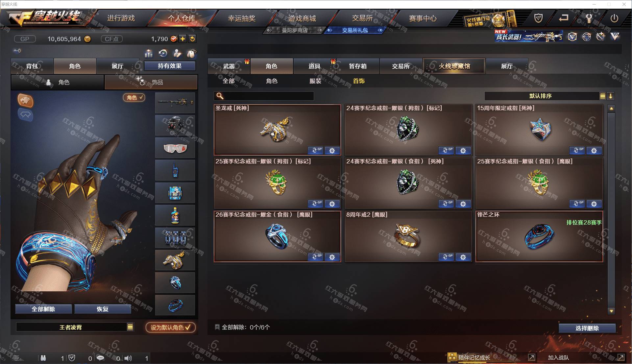This screenshot has height=364, width=632.
Task: Toggle 设为默认角色 checkbox button
Action: click(170, 328)
